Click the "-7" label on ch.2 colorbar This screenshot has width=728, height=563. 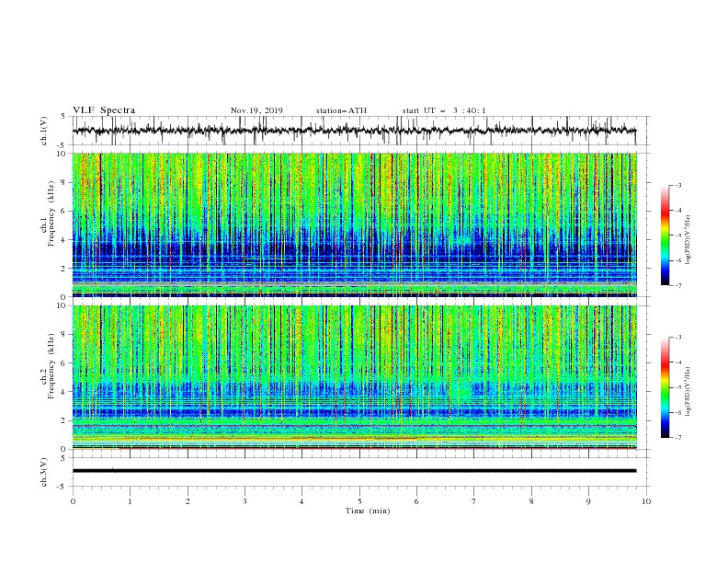click(677, 437)
